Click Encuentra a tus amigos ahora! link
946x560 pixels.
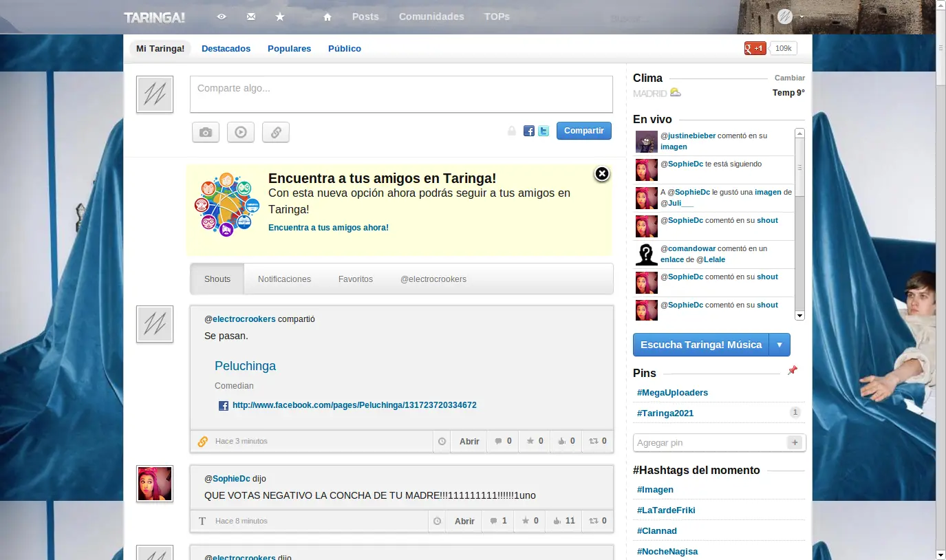coord(328,227)
